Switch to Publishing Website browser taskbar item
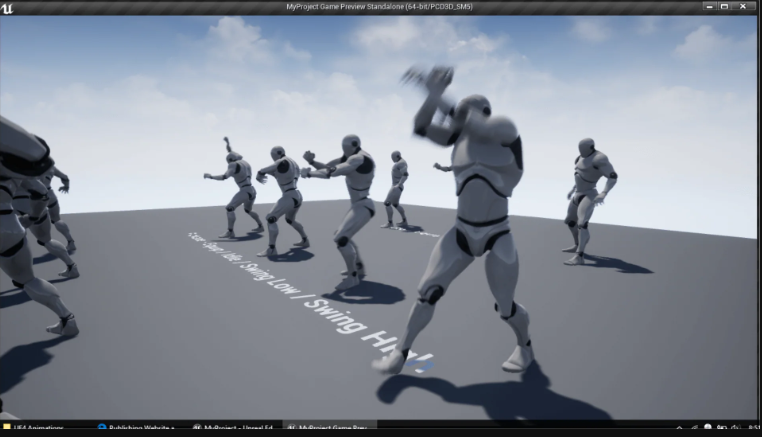The width and height of the screenshot is (762, 437). click(136, 428)
